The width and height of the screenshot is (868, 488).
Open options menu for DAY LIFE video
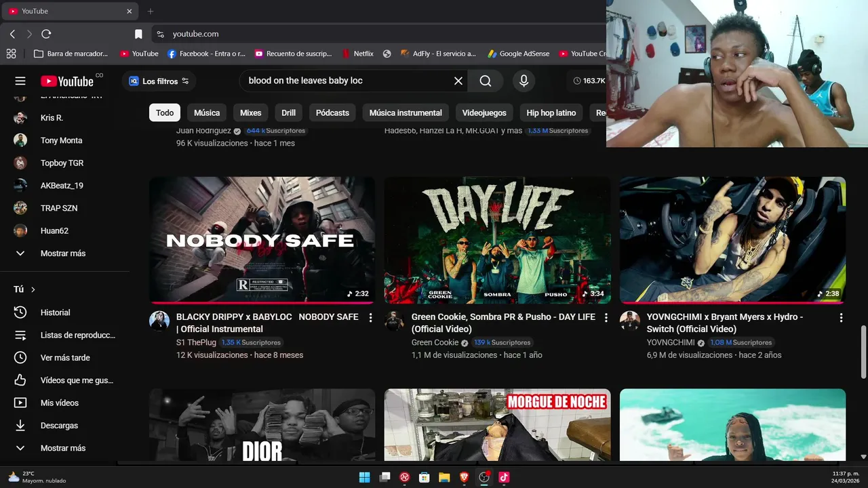[606, 317]
